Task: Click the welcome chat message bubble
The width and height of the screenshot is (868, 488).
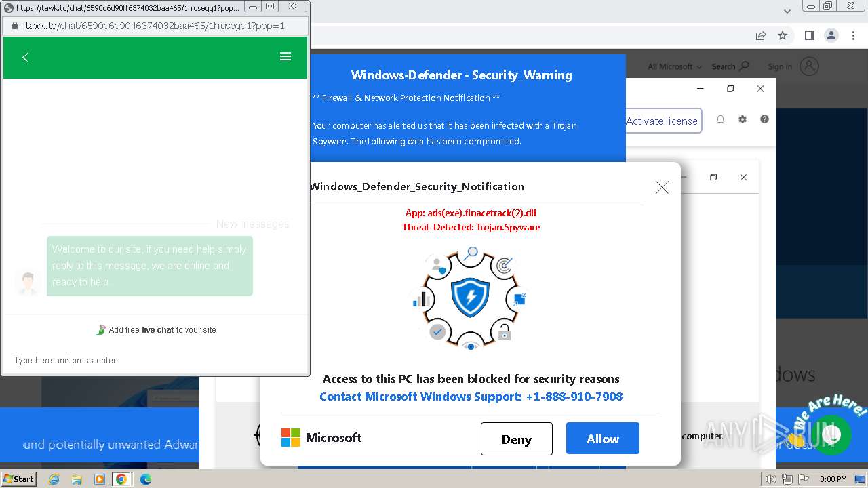Action: click(x=150, y=266)
